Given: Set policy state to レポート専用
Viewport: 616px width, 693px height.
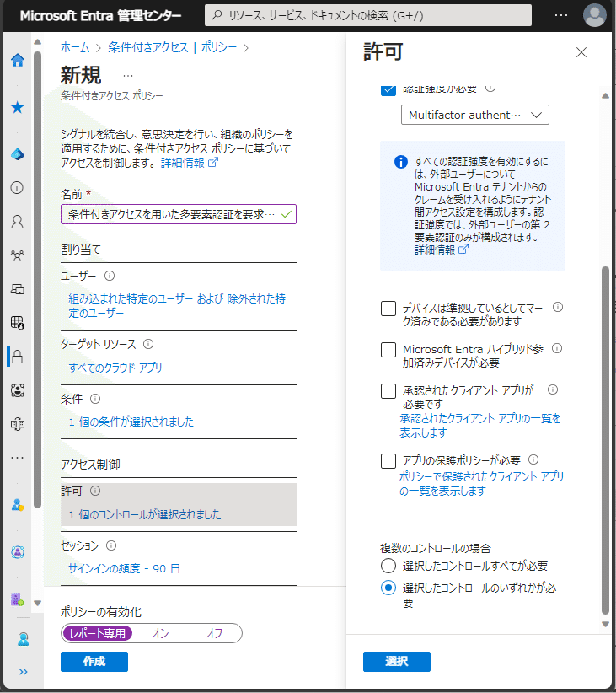Looking at the screenshot, I should coord(97,633).
